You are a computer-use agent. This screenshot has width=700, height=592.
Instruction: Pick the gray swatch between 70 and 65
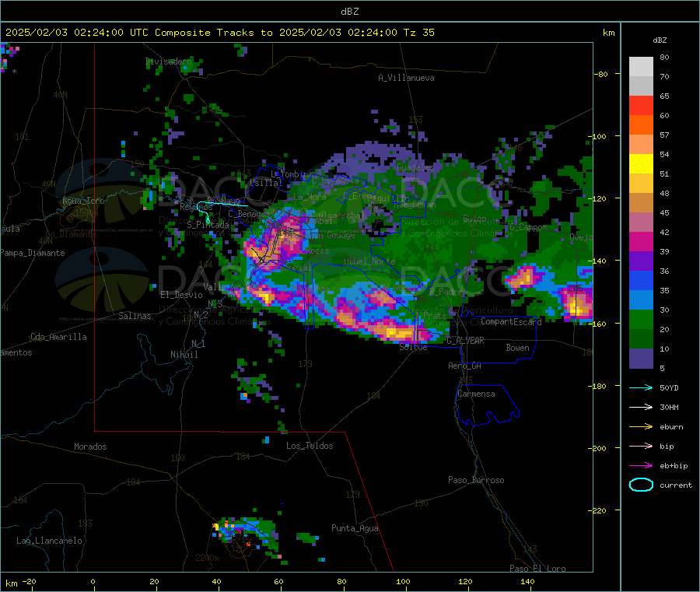tap(641, 86)
